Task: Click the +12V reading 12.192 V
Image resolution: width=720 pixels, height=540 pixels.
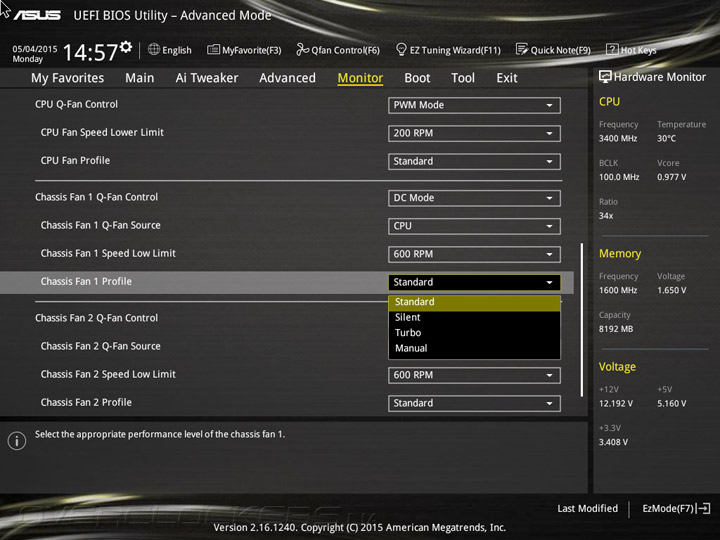Action: tap(616, 403)
